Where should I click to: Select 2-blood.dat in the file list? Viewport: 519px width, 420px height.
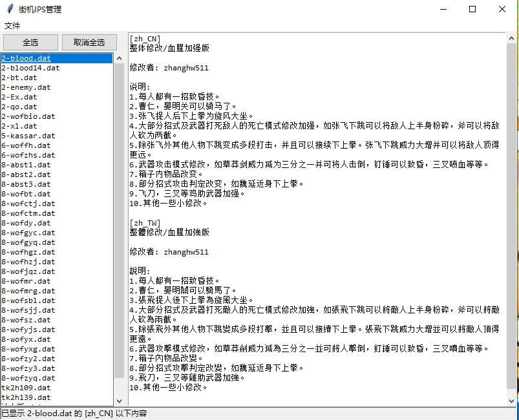click(26, 58)
